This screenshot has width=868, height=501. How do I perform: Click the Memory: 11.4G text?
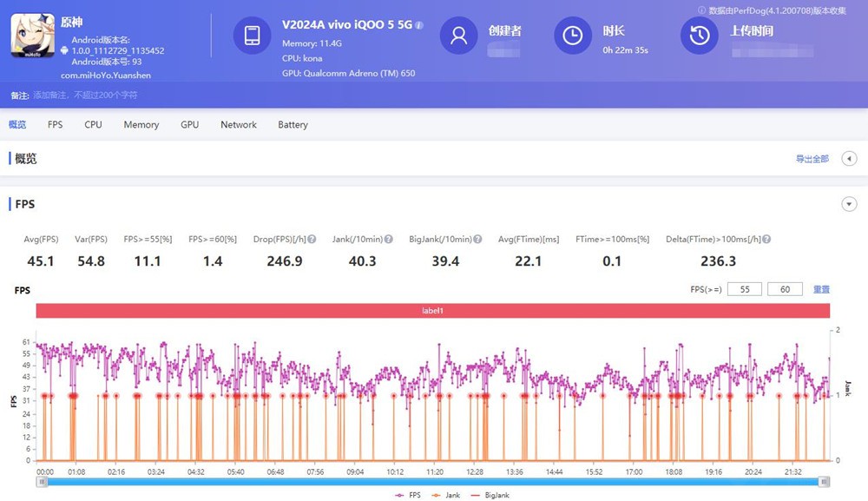312,43
